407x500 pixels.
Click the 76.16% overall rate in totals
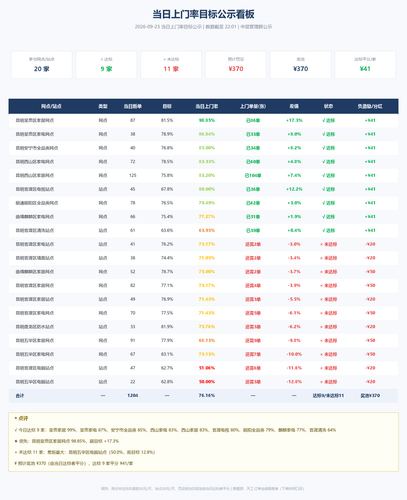(207, 395)
